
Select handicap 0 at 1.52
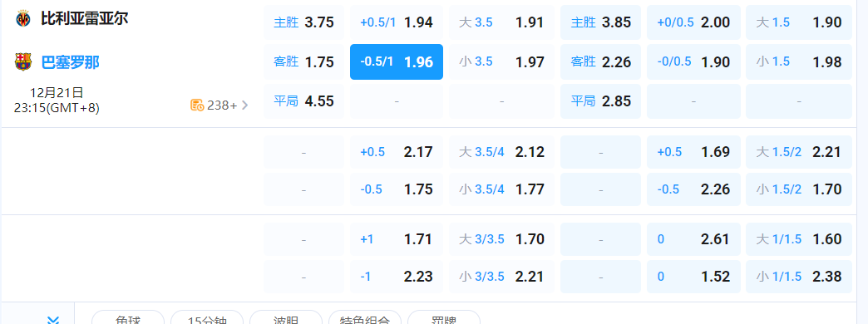click(693, 277)
